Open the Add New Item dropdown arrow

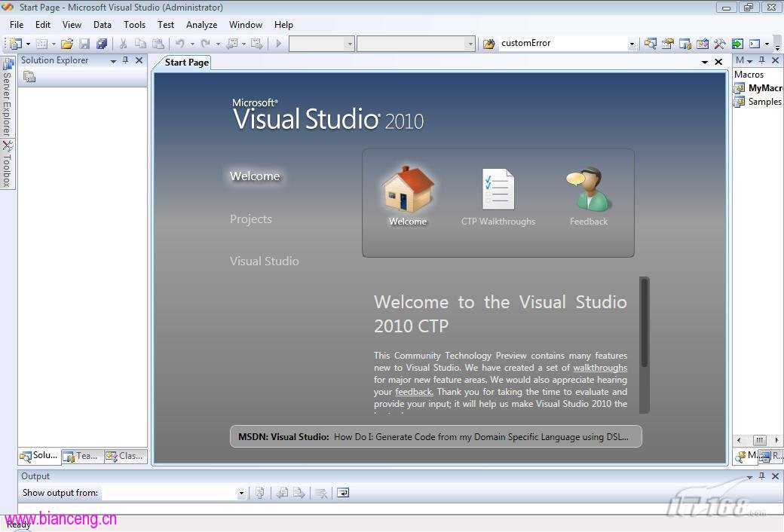54,44
